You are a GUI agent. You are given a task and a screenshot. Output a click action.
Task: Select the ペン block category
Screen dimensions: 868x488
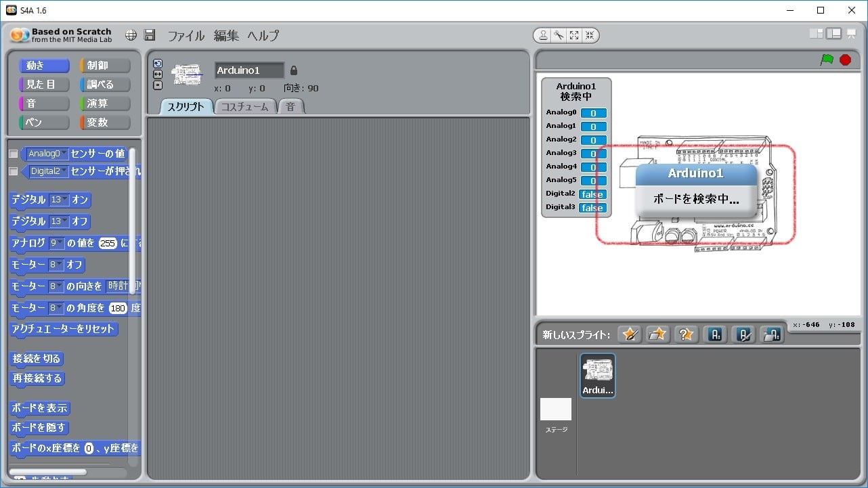(x=44, y=123)
